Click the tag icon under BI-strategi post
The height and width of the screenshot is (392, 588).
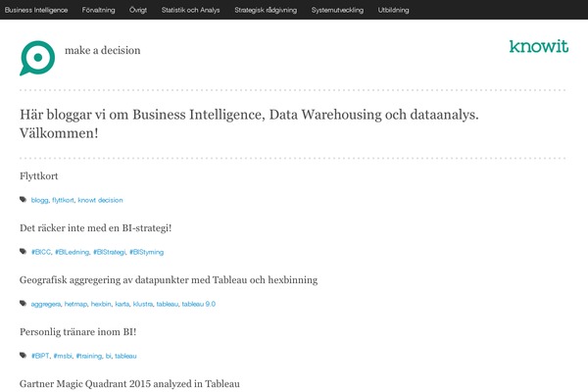pyautogui.click(x=24, y=251)
